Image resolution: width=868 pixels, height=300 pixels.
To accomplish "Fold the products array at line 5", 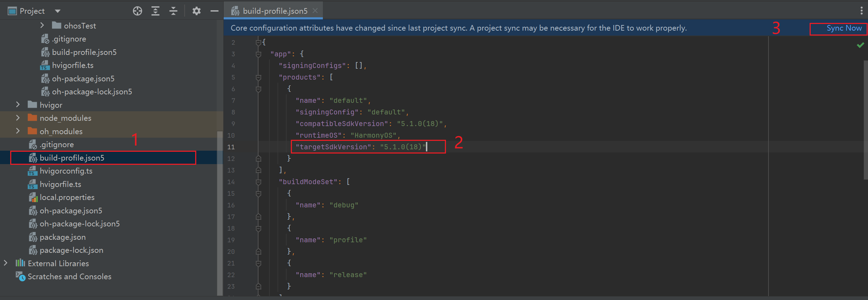I will tap(259, 77).
